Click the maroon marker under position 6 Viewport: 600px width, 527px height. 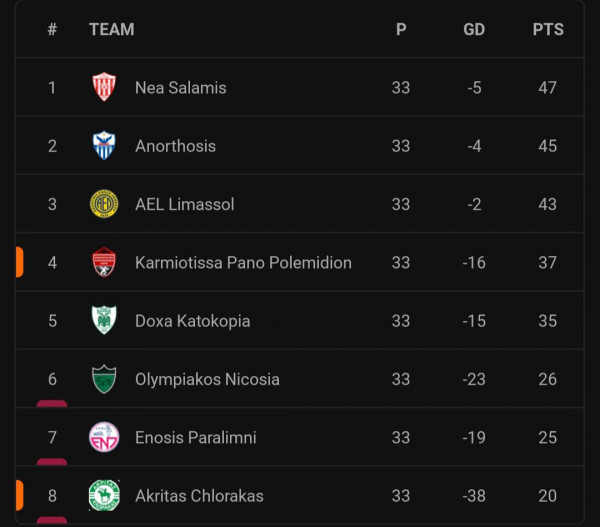point(52,404)
